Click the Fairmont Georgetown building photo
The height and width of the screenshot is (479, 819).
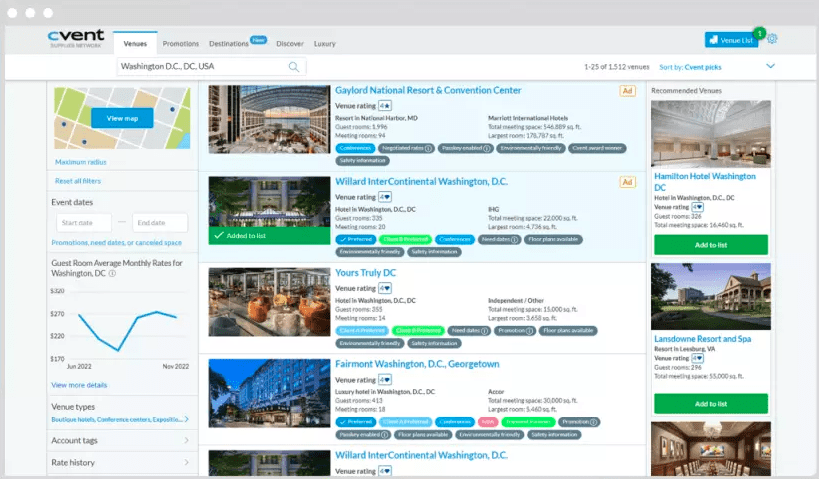point(270,393)
